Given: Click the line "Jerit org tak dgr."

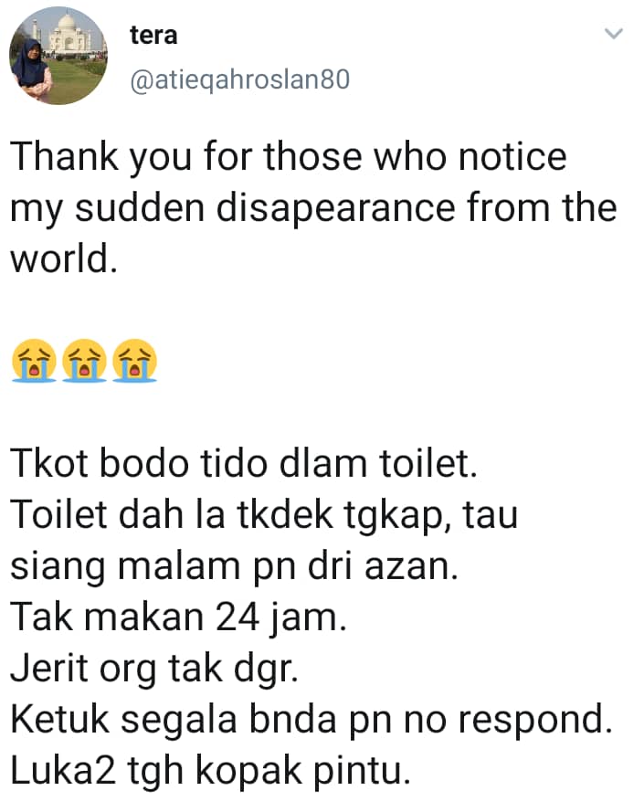Looking at the screenshot, I should click(154, 670).
